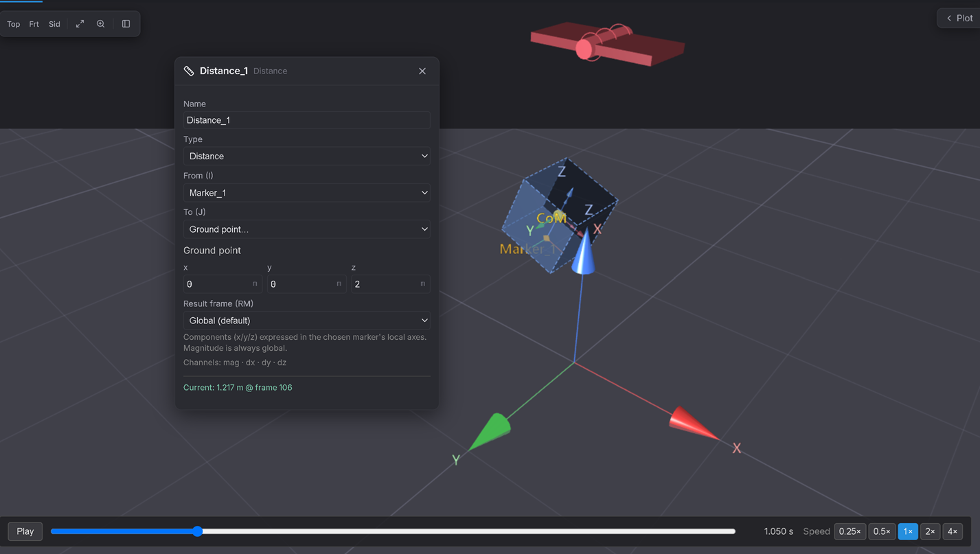Select the green Y axis arrow cone
This screenshot has height=554, width=980.
491,432
